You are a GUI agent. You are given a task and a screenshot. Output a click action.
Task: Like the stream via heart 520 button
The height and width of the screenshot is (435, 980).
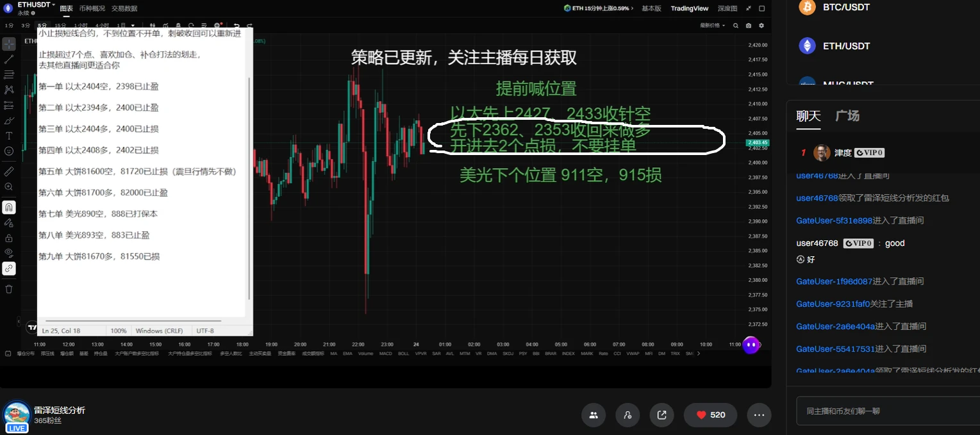[710, 415]
